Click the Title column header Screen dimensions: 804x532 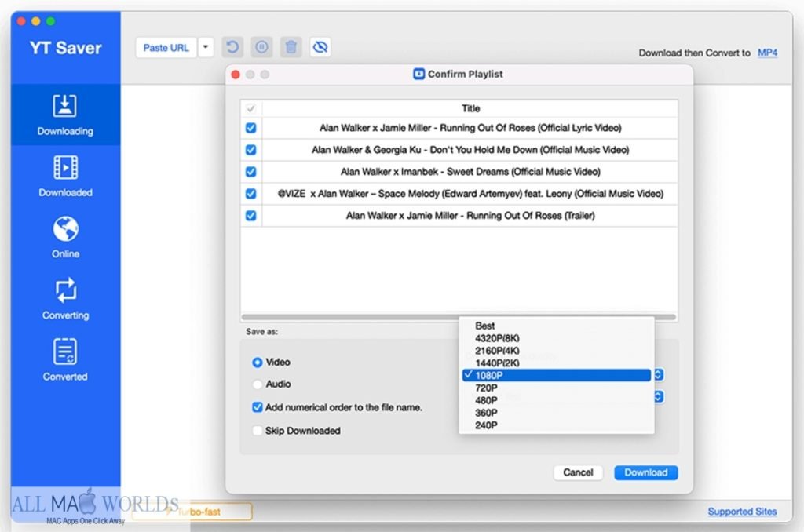[x=471, y=108]
